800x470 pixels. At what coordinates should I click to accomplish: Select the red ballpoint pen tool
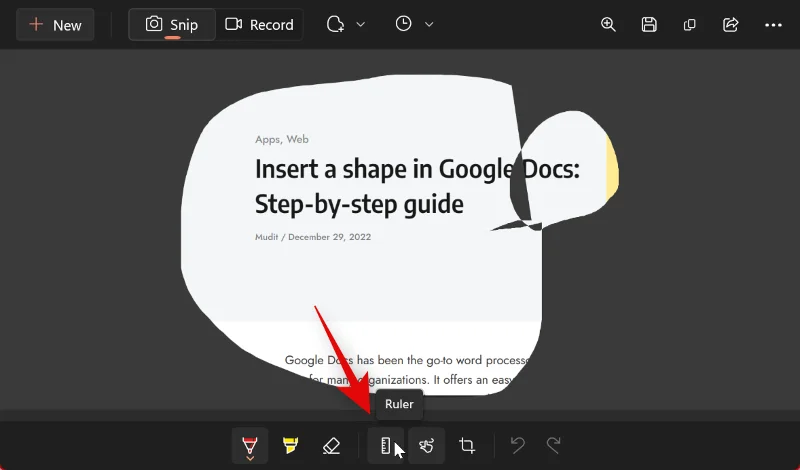[250, 446]
